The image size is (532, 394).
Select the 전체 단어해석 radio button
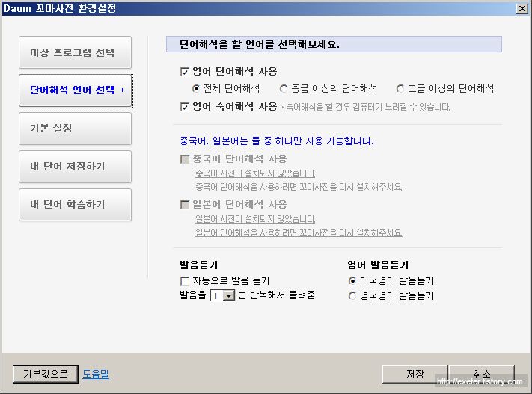(x=196, y=89)
